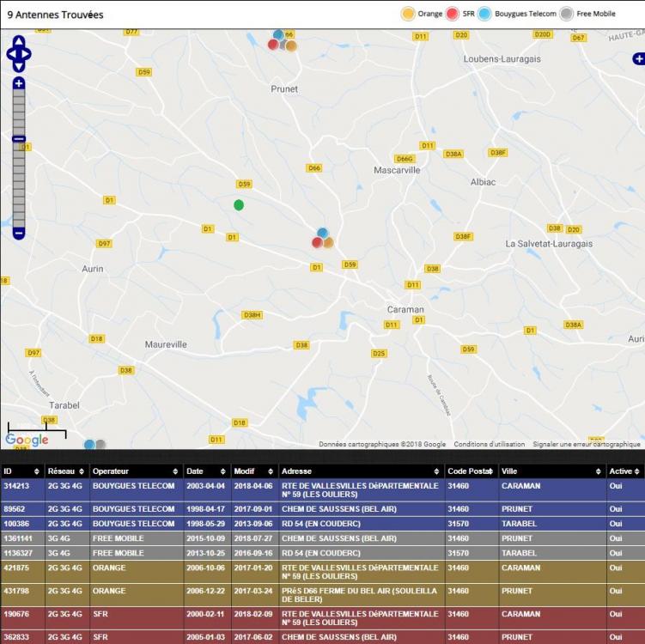
Task: Select the orange antenna marker near Caraman
Action: coord(328,243)
